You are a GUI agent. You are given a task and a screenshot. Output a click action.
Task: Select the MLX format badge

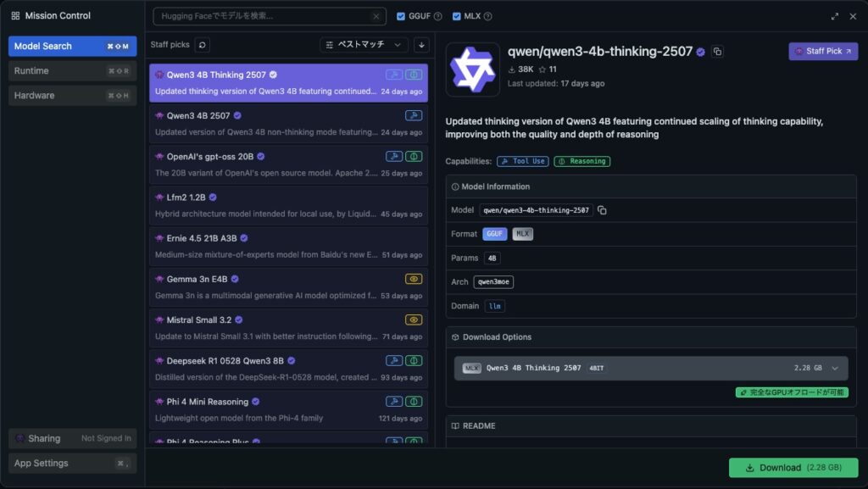pos(522,234)
